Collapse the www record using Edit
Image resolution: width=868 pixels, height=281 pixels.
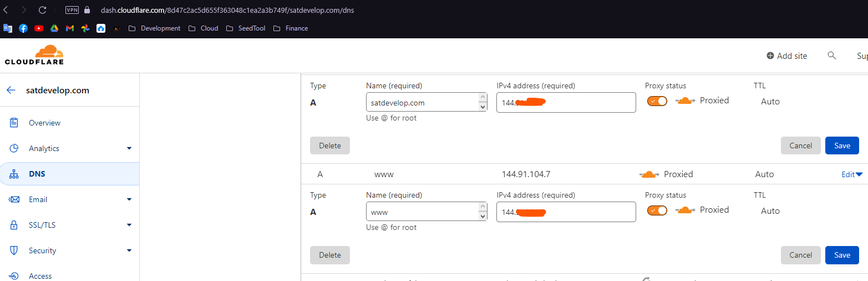[852, 174]
